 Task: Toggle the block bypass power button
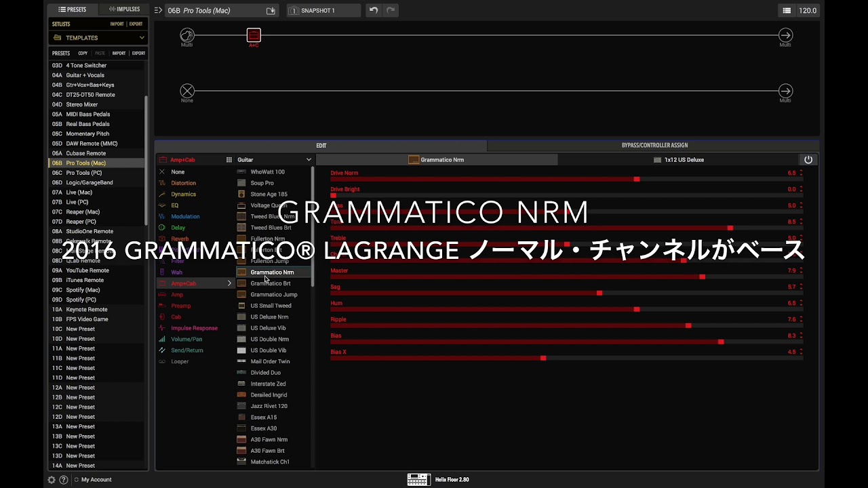pyautogui.click(x=808, y=160)
